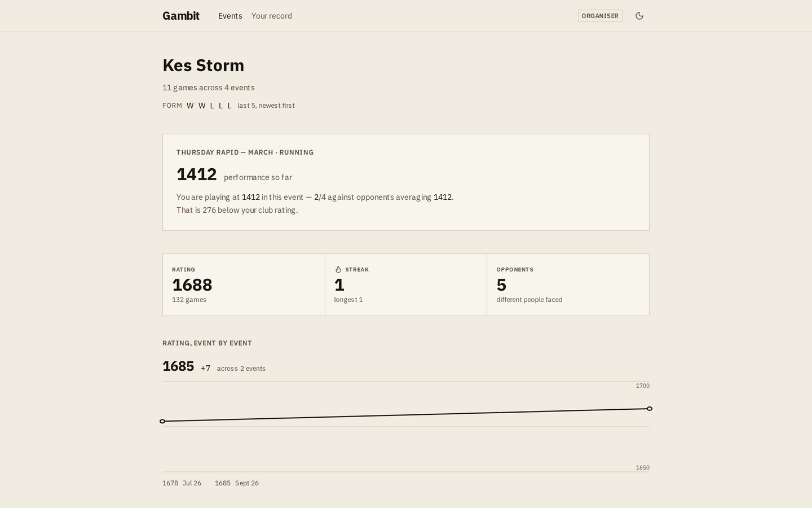This screenshot has height=508, width=812.
Task: Click the ORGANISER badge button
Action: coord(600,16)
